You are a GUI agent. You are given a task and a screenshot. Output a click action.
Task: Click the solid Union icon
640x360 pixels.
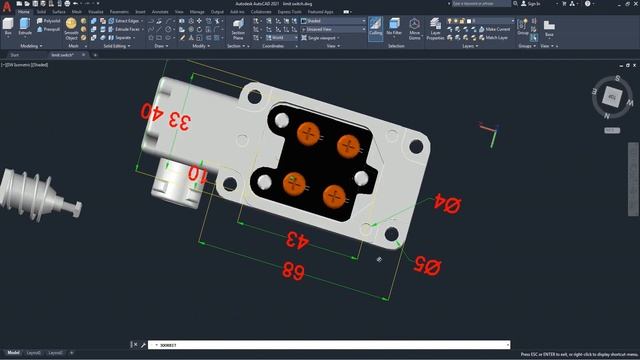93,21
